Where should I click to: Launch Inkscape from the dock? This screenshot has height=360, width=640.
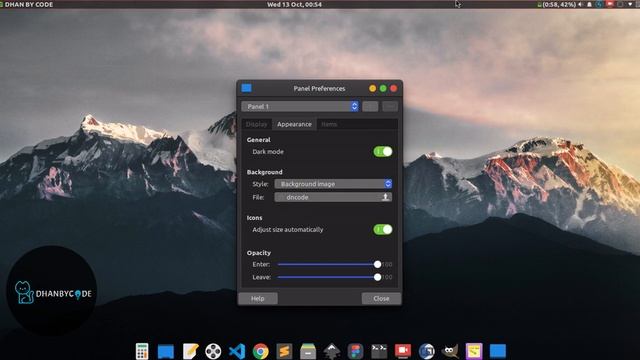coord(331,351)
